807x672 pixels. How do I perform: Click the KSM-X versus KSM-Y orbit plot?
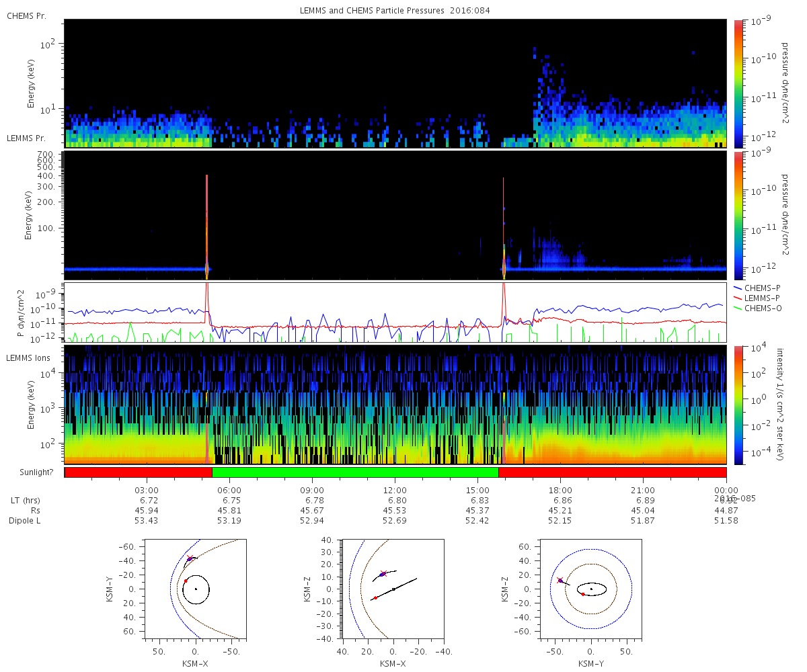[x=196, y=589]
